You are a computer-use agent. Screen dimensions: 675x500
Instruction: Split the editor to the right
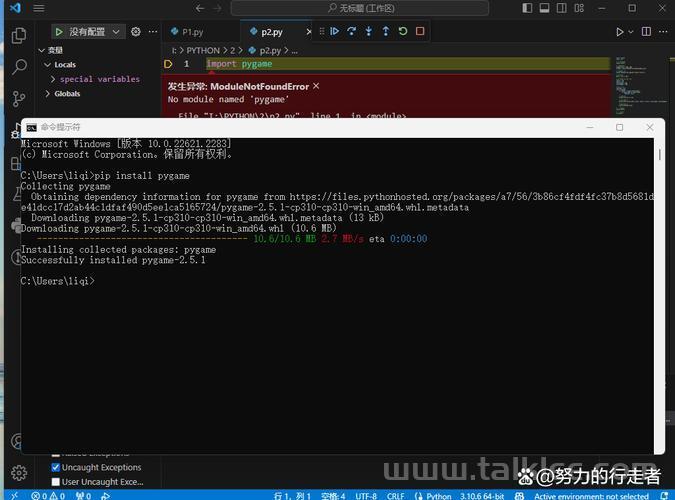(646, 31)
